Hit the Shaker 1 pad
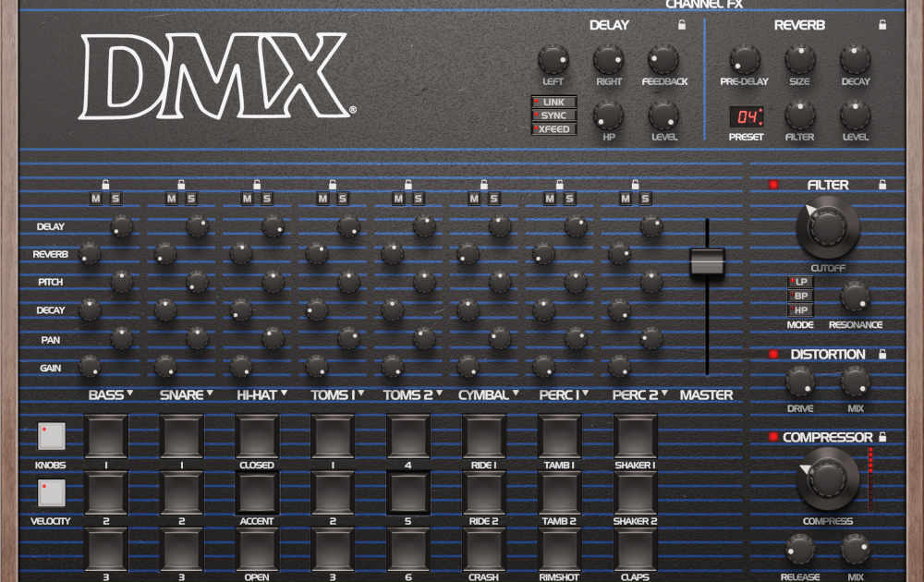Viewport: 924px width, 582px height. (x=636, y=436)
